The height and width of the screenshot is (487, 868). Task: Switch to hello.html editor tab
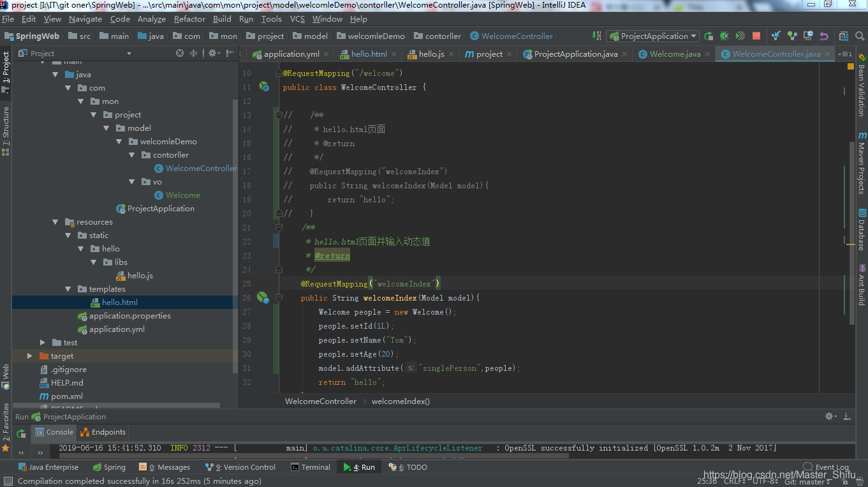[x=369, y=54]
